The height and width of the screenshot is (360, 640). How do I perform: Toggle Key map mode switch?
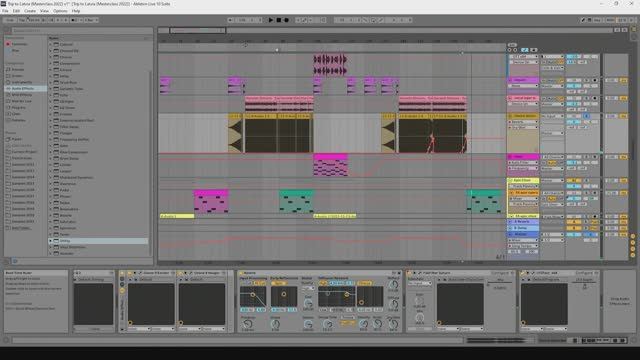coord(598,20)
